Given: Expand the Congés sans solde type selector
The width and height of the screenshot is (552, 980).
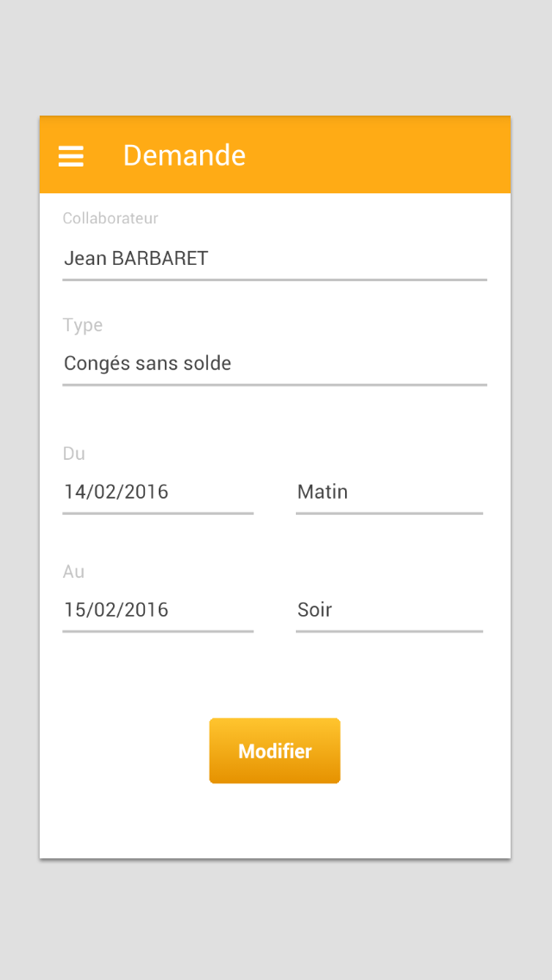Looking at the screenshot, I should [x=274, y=363].
